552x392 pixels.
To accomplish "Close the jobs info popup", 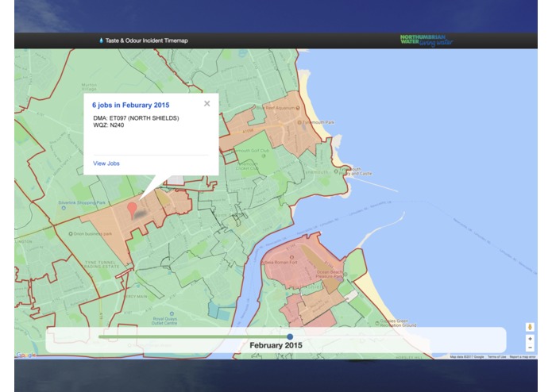I will click(207, 103).
